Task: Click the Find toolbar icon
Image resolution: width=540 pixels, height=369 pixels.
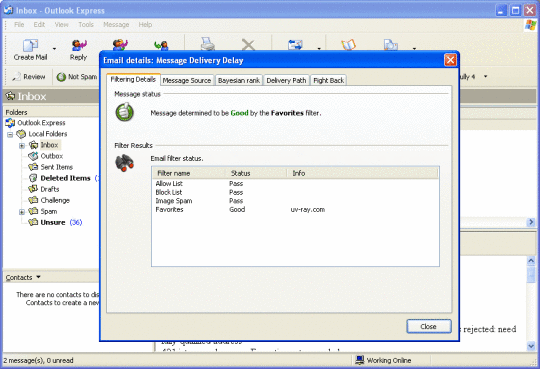Action: pyautogui.click(x=391, y=45)
